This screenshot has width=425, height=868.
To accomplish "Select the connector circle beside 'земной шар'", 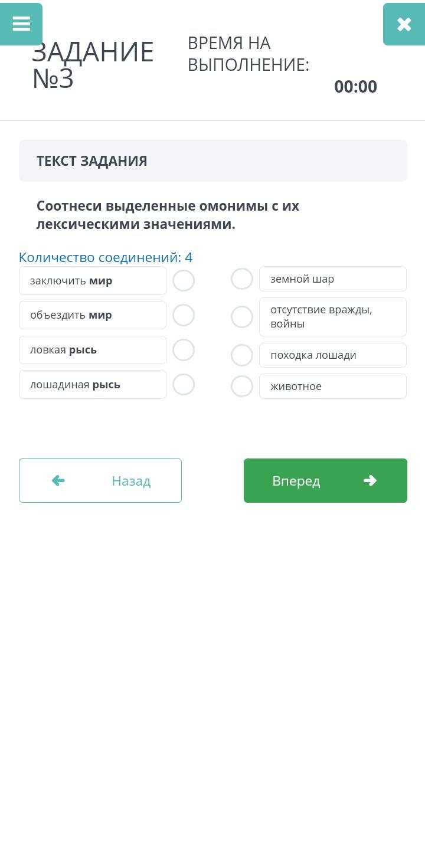I will pos(242,279).
